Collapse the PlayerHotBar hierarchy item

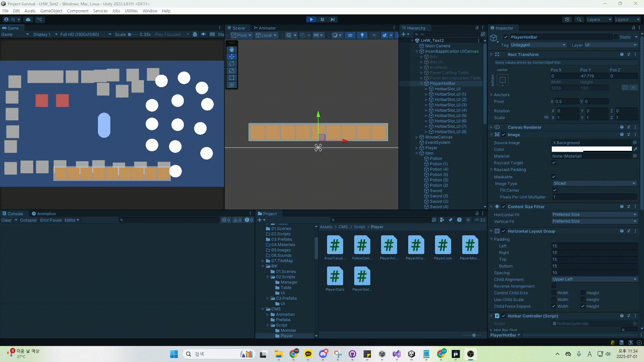(422, 83)
